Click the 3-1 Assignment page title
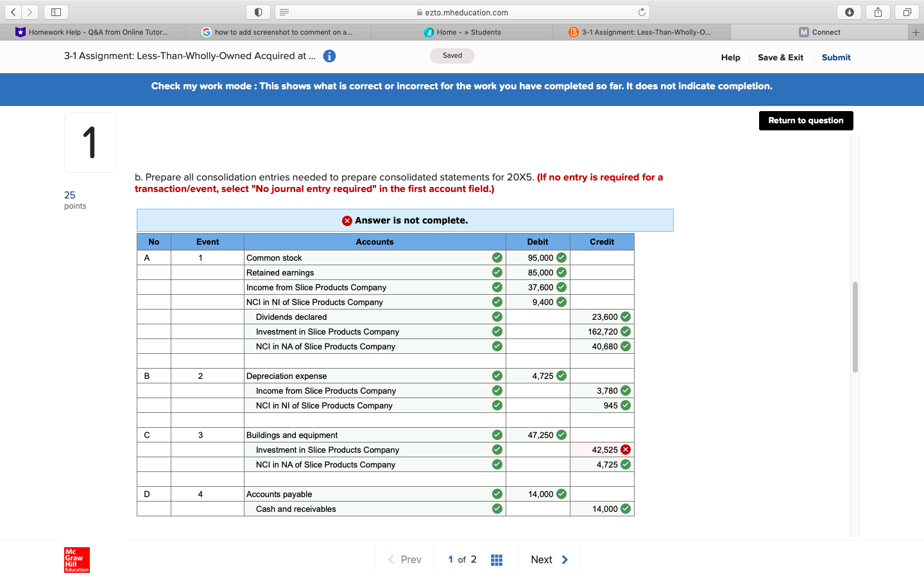The width and height of the screenshot is (924, 578). 190,56
